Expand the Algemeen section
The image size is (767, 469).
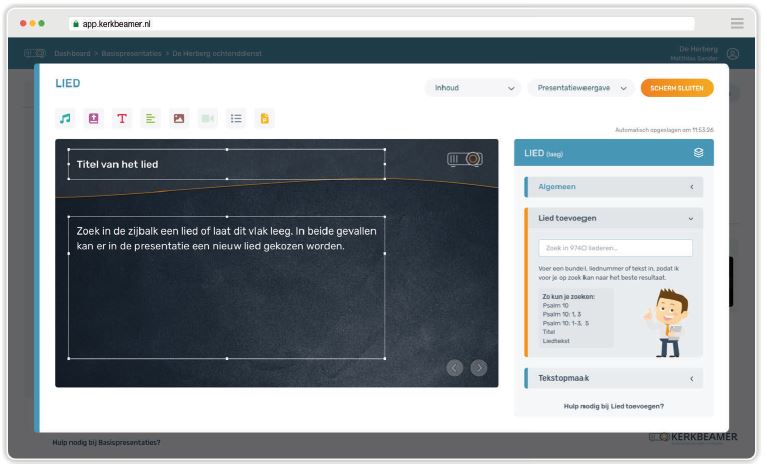click(x=614, y=187)
